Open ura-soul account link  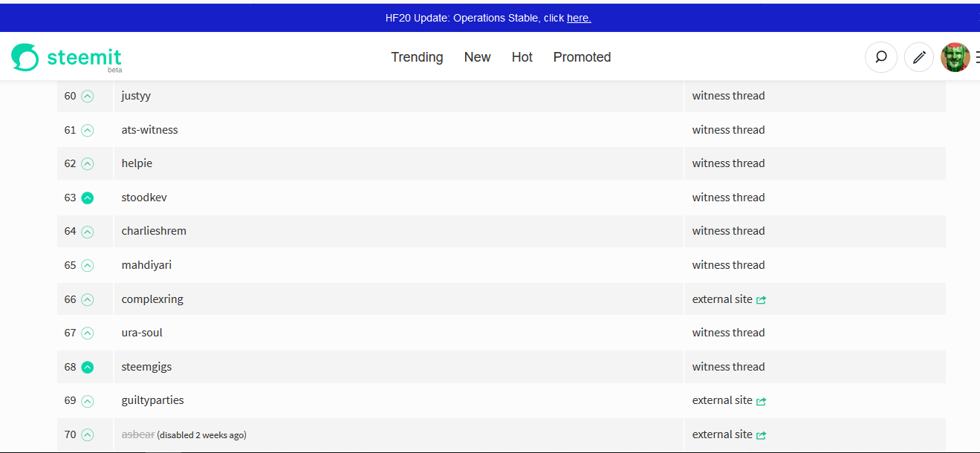(142, 333)
